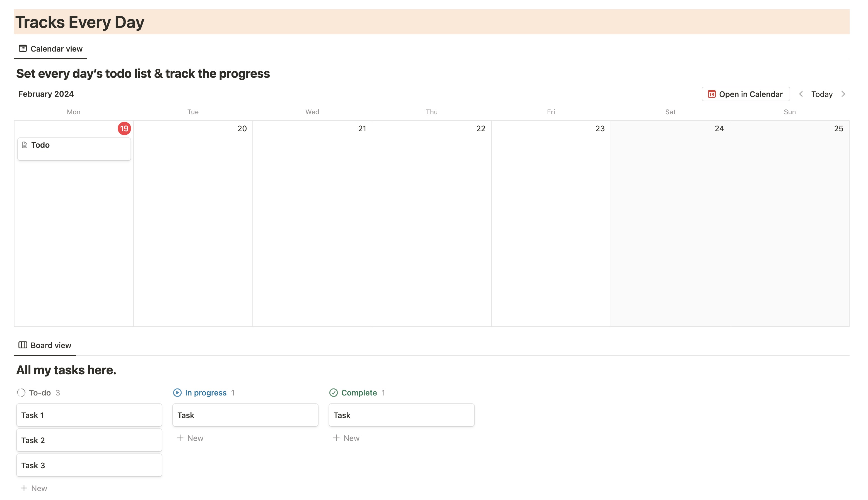Click the Tracks Every Day page title
The width and height of the screenshot is (868, 500).
(80, 22)
